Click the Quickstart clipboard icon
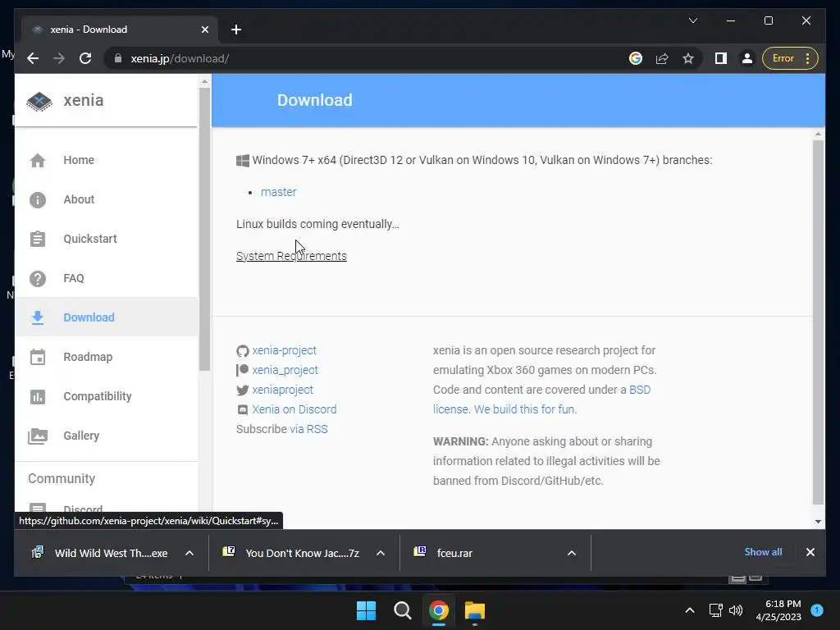Screen dimensions: 840x630 (38, 239)
